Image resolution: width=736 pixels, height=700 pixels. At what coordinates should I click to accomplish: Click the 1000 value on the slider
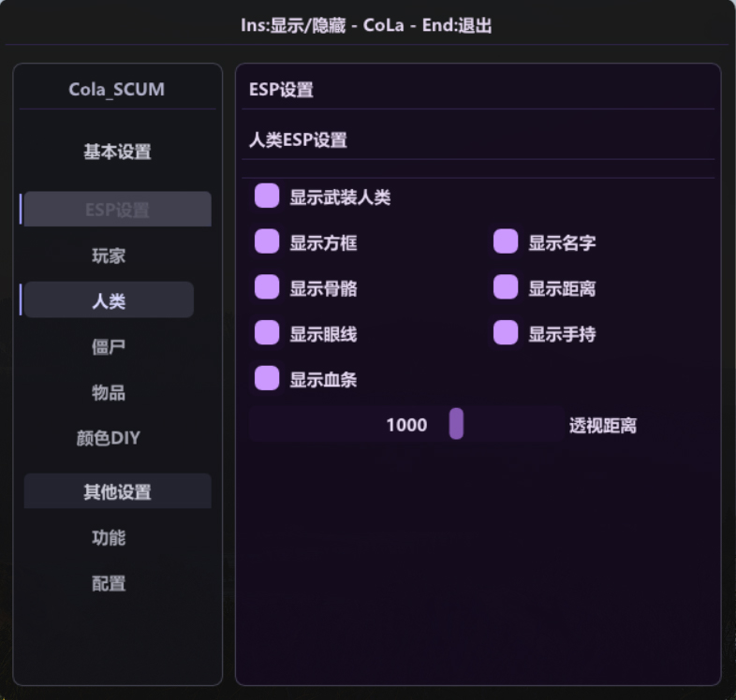[x=406, y=425]
